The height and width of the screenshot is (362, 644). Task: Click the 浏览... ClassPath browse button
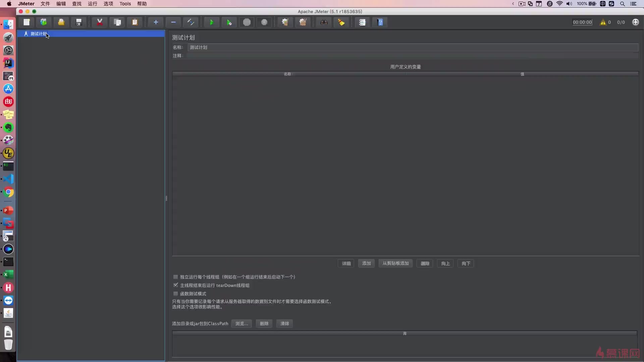point(241,323)
